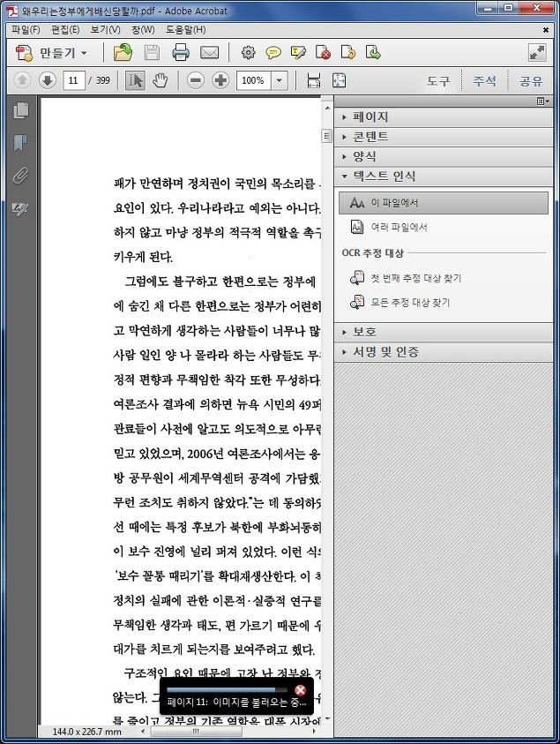Image resolution: width=560 pixels, height=744 pixels.
Task: Select the Highlight text tool icon
Action: coord(298,52)
